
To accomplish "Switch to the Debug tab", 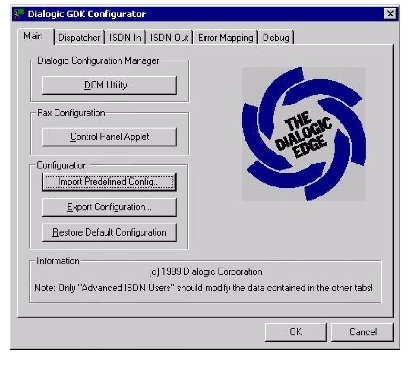I will (276, 38).
